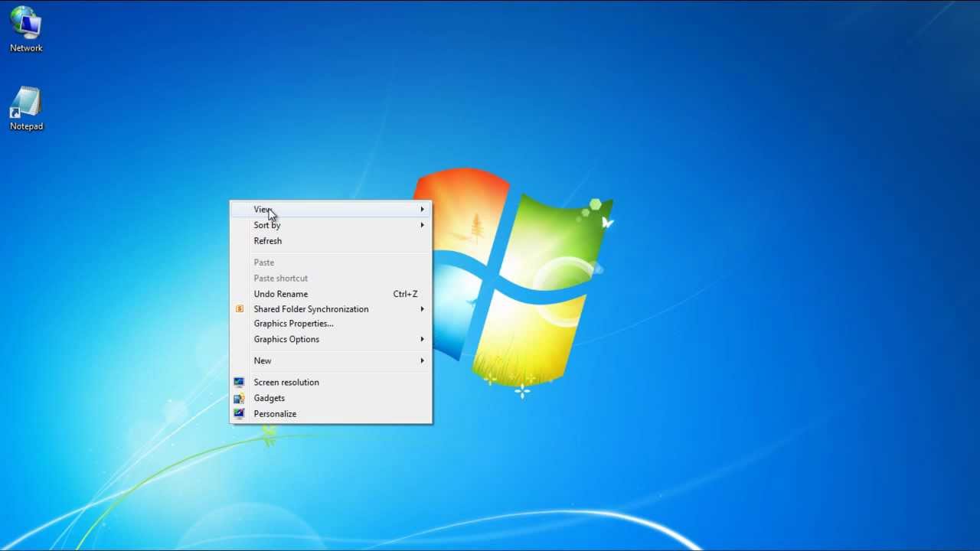Viewport: 980px width, 551px height.
Task: Choose Undo Rename from the menu
Action: click(x=281, y=293)
